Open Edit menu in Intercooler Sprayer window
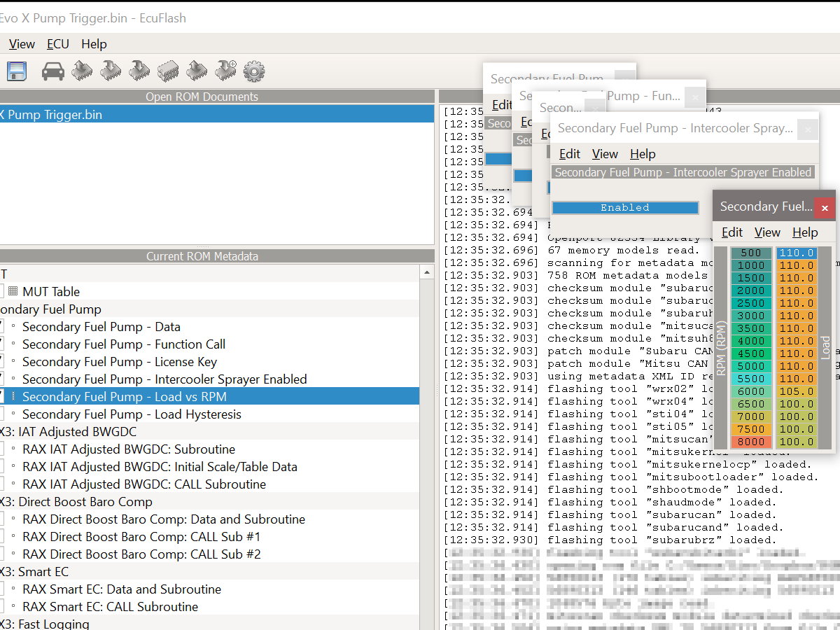840x630 pixels. tap(569, 154)
